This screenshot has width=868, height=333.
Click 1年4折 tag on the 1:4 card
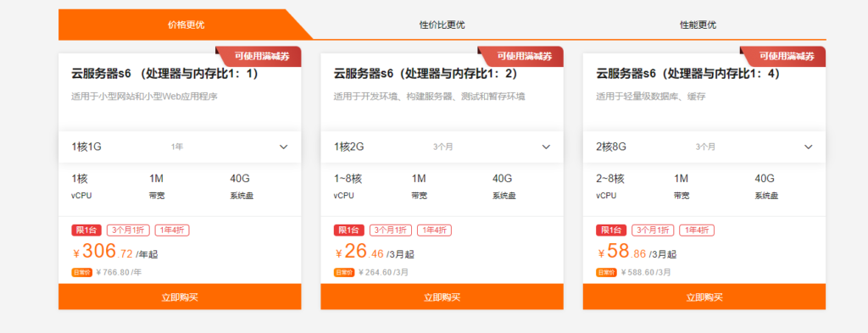697,230
